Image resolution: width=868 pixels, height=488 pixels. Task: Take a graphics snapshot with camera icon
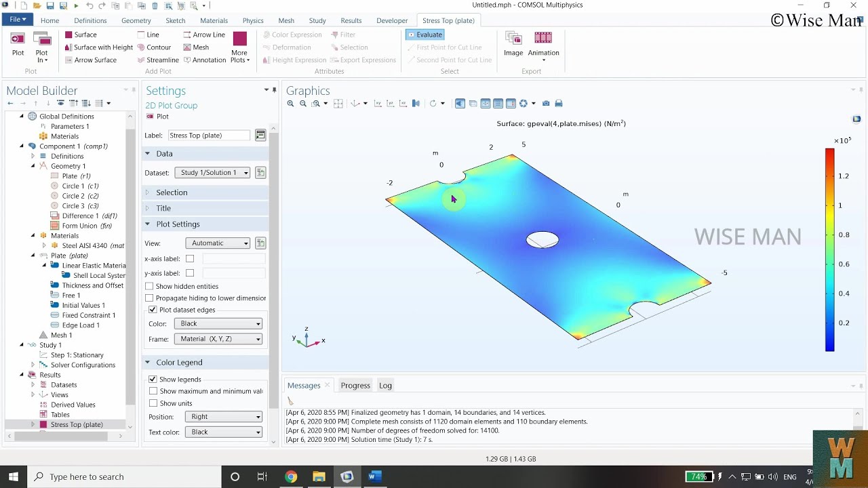546,104
